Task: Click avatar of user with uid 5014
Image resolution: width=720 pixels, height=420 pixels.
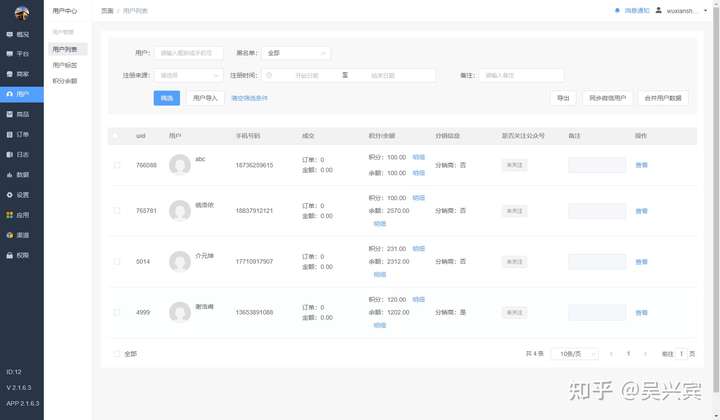Action: 180,261
